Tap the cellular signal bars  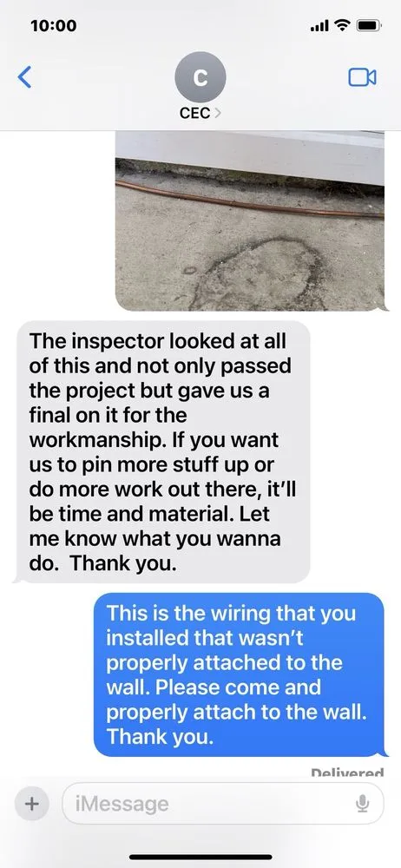pos(322,25)
